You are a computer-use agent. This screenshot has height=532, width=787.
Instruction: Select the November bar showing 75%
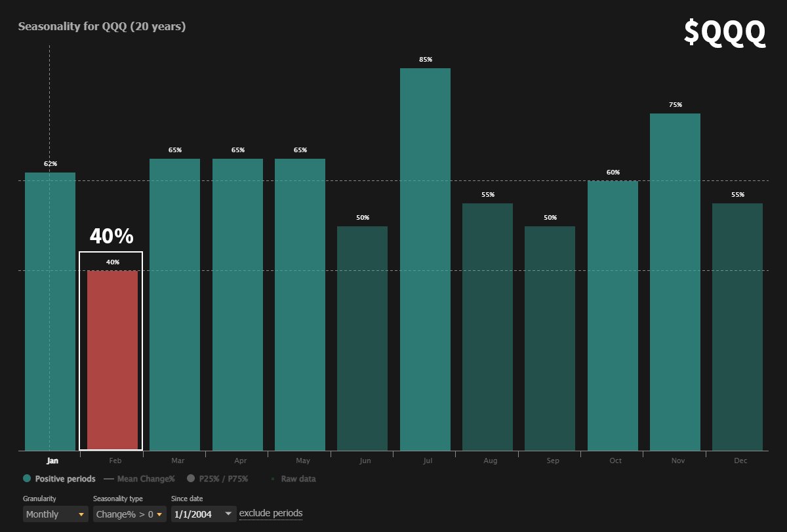click(x=675, y=282)
